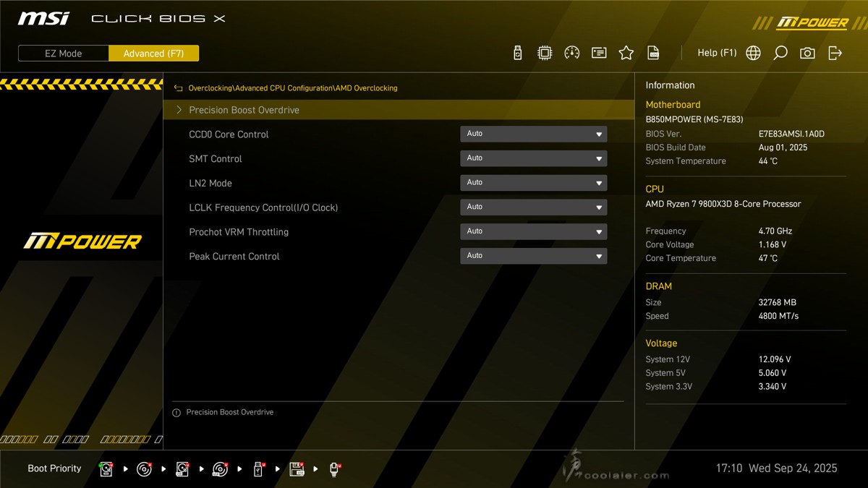
Task: Click the CPU section heading
Action: pyautogui.click(x=655, y=189)
